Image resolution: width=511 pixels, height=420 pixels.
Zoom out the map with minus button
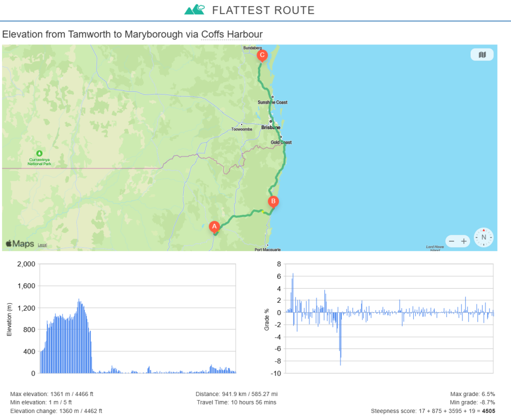pos(452,241)
